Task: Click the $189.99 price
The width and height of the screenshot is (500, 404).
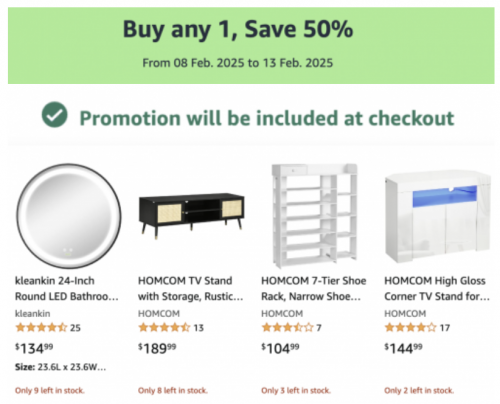Action: (x=157, y=348)
